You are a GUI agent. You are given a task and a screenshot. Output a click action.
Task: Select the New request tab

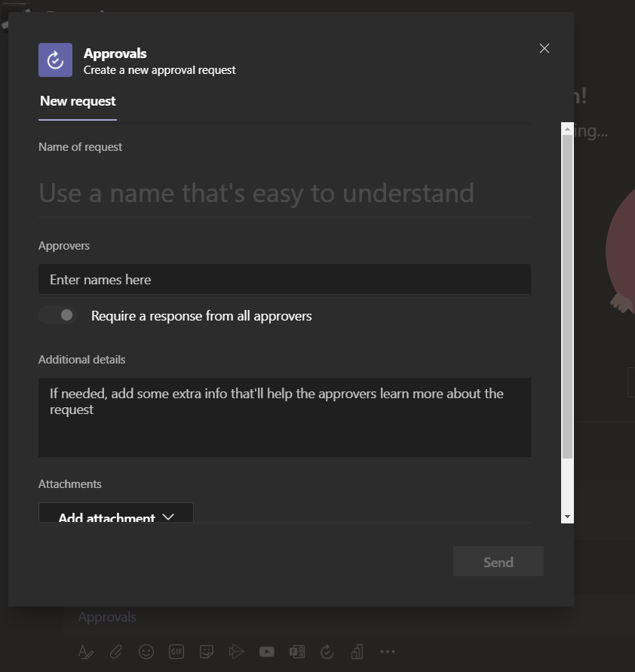(78, 101)
